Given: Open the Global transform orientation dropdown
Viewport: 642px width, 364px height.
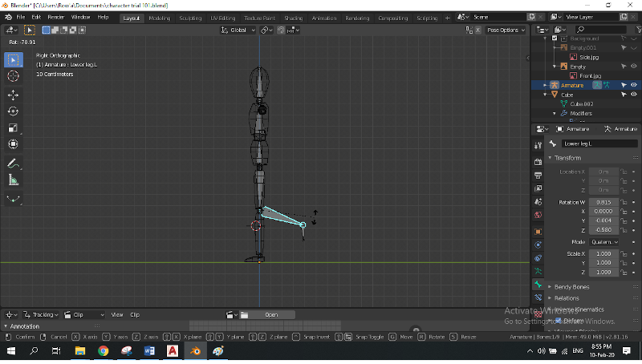Looking at the screenshot, I should pos(238,30).
